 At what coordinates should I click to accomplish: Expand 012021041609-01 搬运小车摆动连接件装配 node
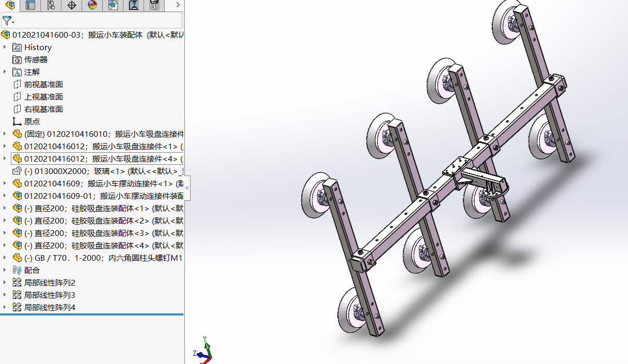[5, 196]
